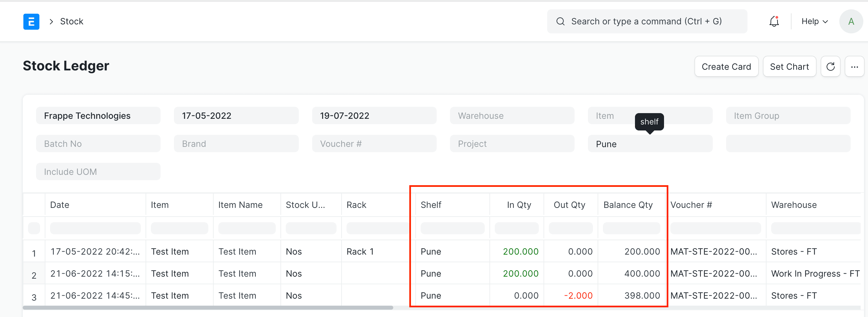Filter the Date column via its search box
The image size is (868, 317).
tap(95, 228)
